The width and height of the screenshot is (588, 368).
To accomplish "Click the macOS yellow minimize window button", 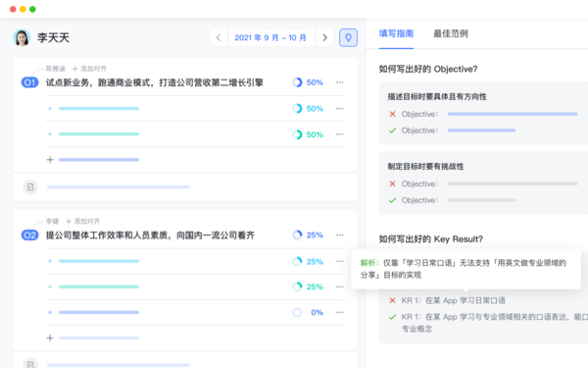I will coord(23,9).
